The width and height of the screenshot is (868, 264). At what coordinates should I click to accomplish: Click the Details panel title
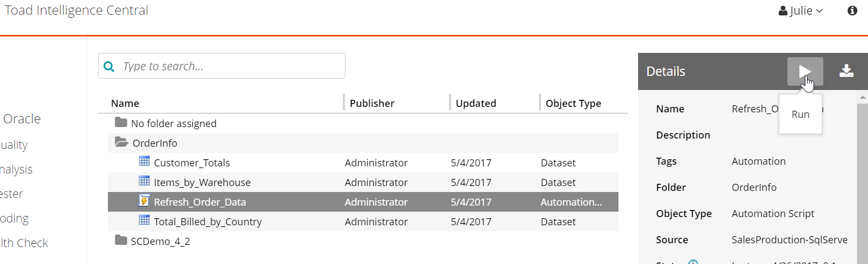point(666,71)
